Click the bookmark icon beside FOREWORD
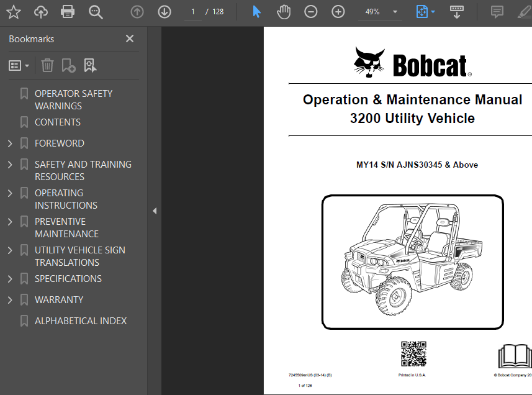This screenshot has height=395, width=532. tap(24, 143)
